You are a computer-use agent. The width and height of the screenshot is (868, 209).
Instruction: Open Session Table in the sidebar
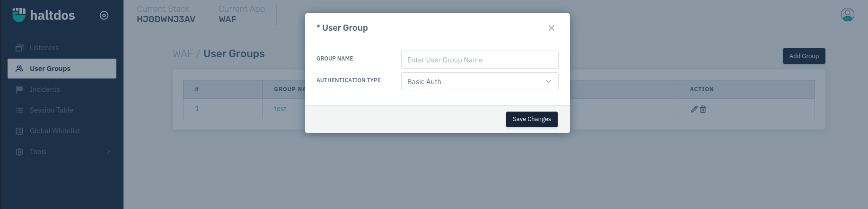click(62, 110)
